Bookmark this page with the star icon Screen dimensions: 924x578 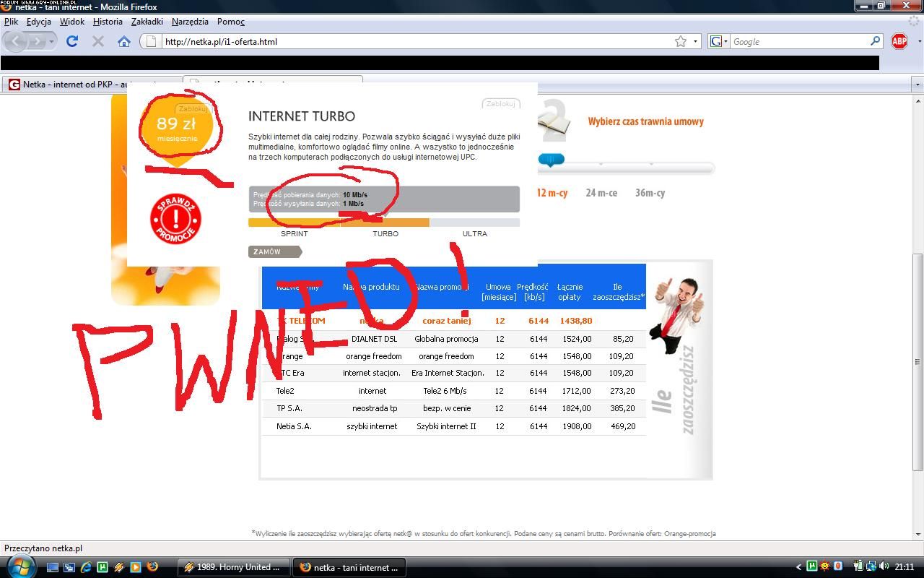[x=680, y=41]
